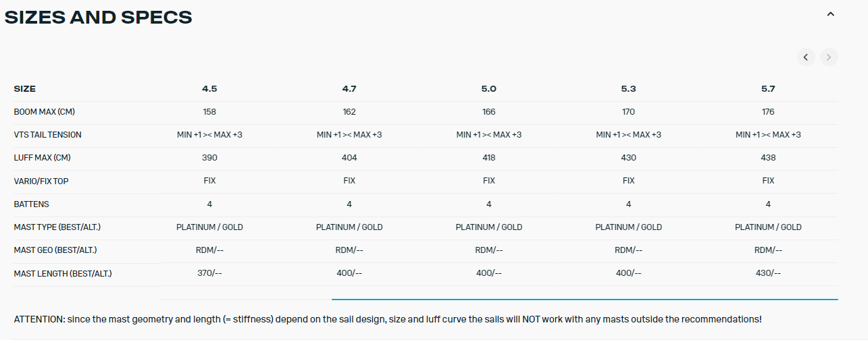Collapse the Sizes and Specs section
The height and width of the screenshot is (340, 868).
click(831, 14)
